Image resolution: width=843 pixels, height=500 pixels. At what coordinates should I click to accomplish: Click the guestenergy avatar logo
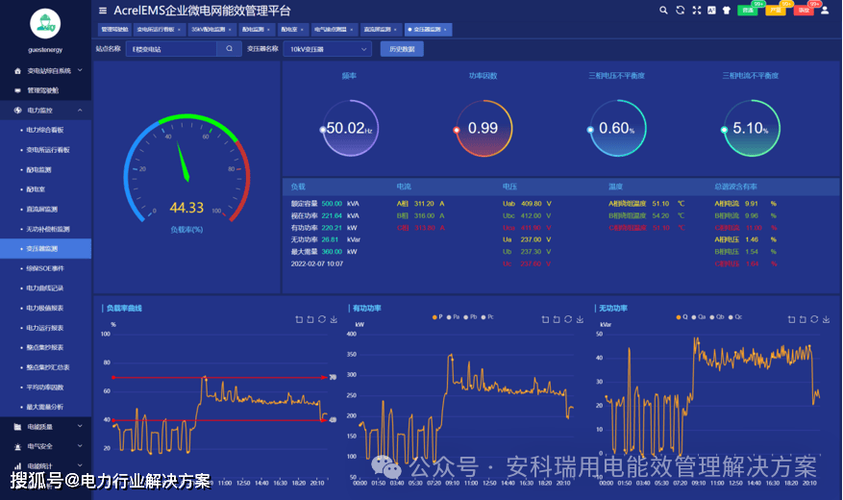[x=45, y=24]
